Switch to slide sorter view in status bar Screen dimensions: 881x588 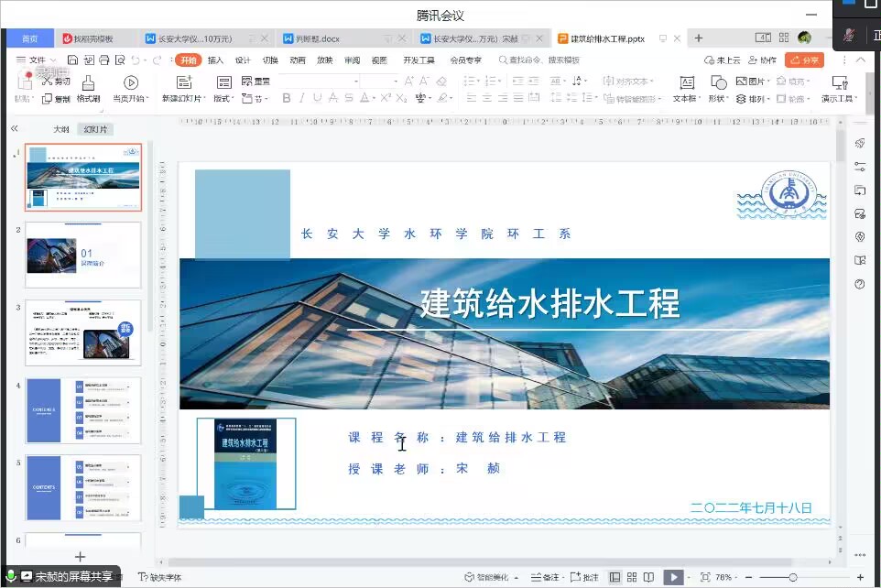[x=633, y=577]
